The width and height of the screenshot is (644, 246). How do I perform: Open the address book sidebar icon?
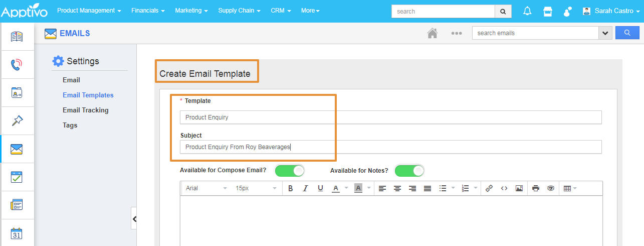click(x=17, y=37)
